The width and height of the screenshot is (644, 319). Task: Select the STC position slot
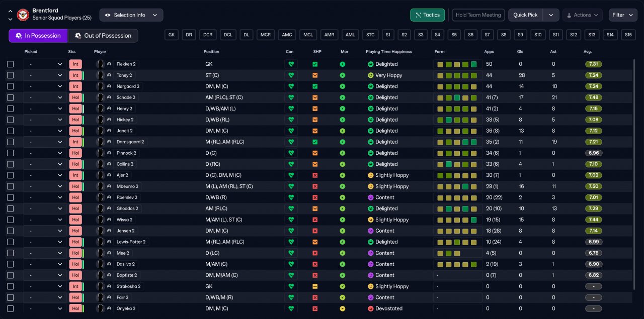pos(370,35)
